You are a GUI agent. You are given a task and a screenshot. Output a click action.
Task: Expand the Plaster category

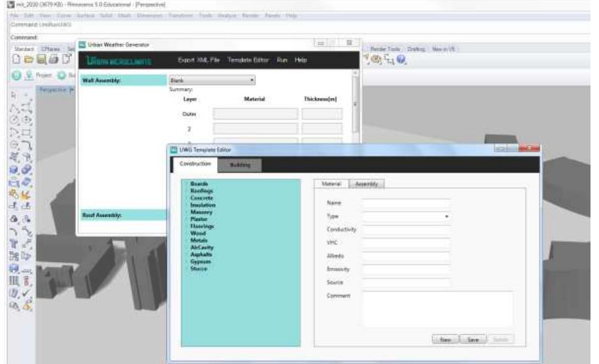click(199, 219)
